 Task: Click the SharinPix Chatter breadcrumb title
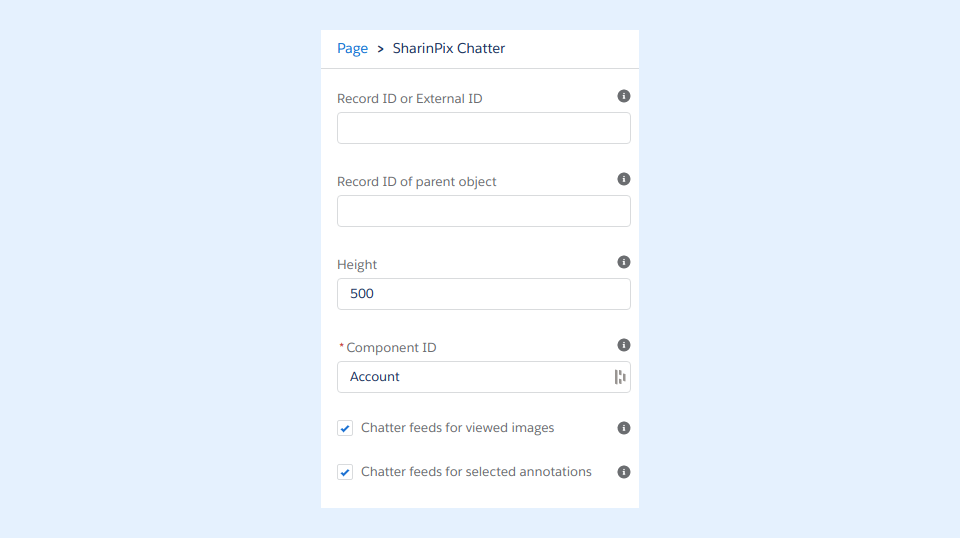[x=449, y=48]
